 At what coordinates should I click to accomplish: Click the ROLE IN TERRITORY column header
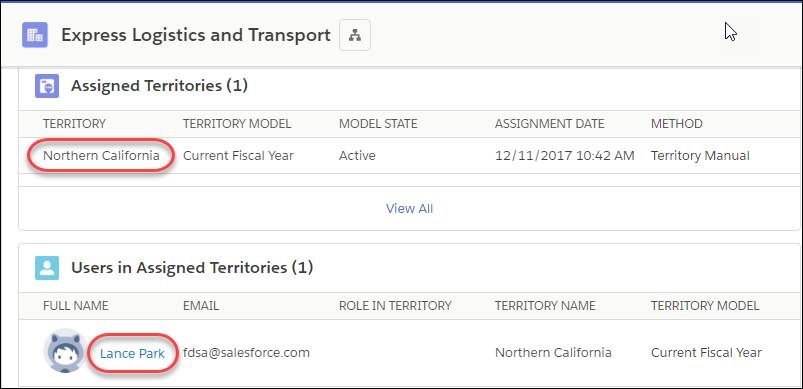tap(395, 306)
